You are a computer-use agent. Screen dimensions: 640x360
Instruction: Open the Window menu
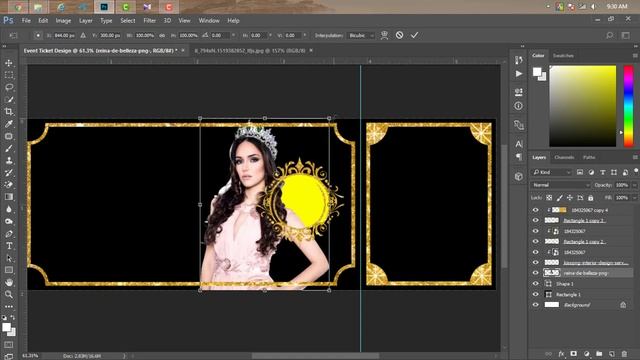tap(209, 20)
